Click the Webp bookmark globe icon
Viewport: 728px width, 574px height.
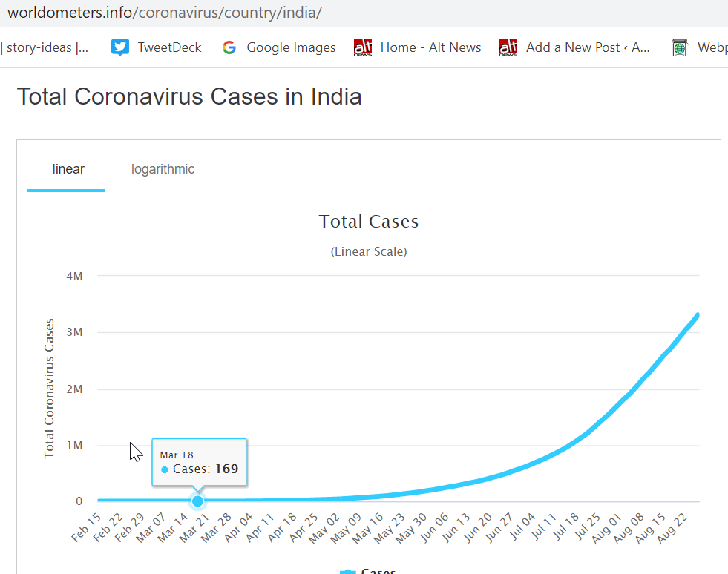(x=680, y=47)
